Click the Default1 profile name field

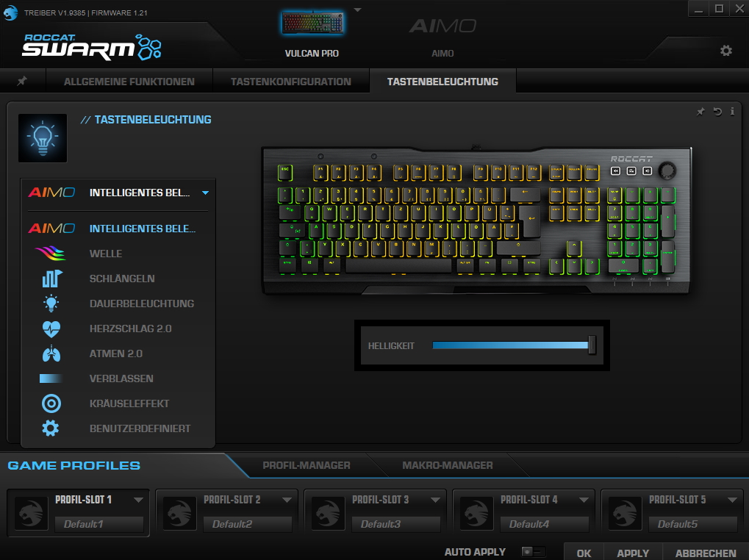(99, 524)
